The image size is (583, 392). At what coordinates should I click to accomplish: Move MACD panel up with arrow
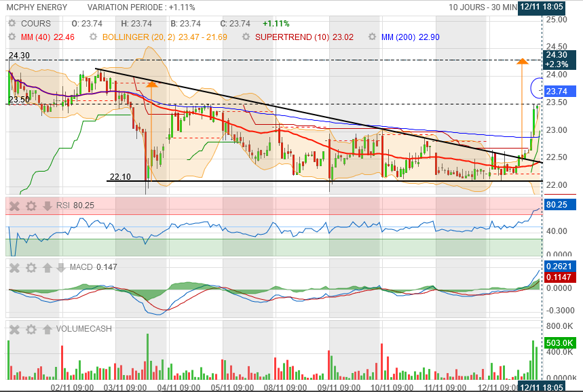point(48,267)
